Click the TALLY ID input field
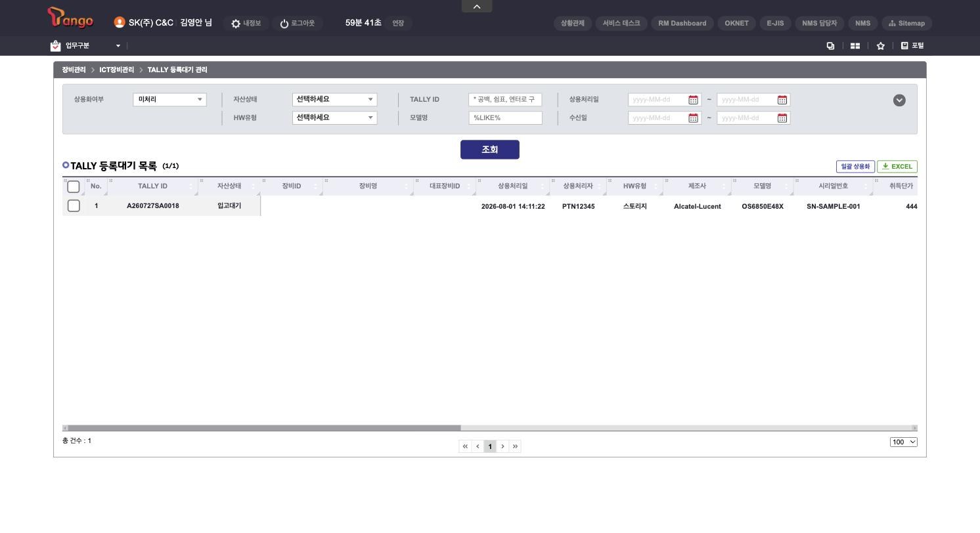 coord(505,100)
